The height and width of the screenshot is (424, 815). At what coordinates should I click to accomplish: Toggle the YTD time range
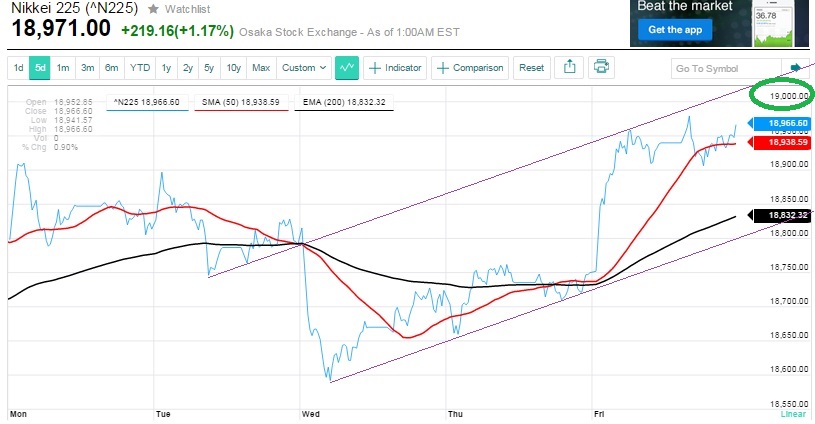point(140,68)
